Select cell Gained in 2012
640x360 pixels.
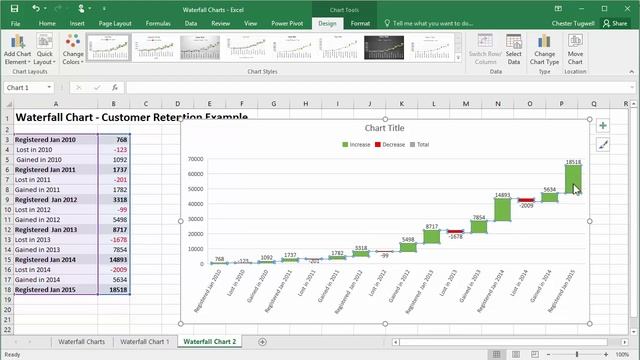click(56, 220)
